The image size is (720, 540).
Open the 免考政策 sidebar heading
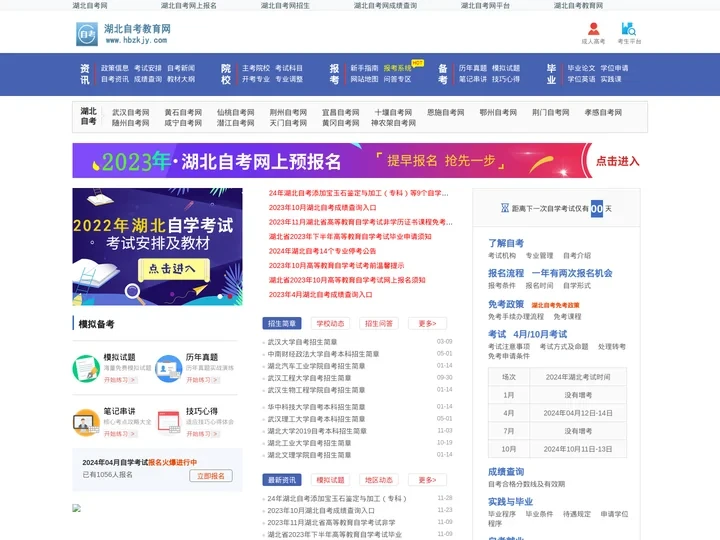(x=506, y=304)
